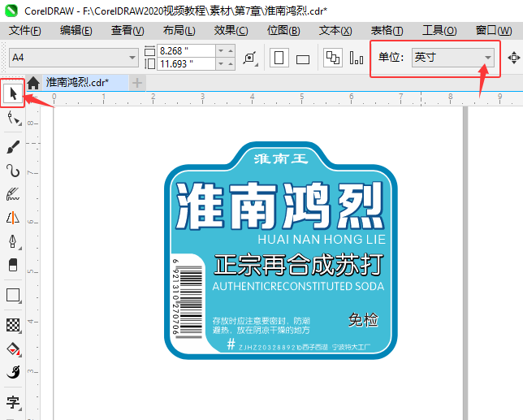Open the 文件(F) menu
The width and height of the screenshot is (523, 420).
click(25, 31)
